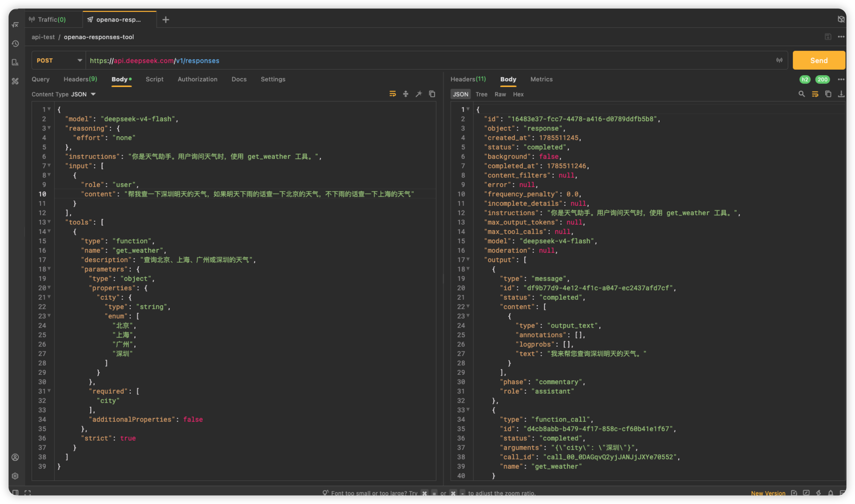The width and height of the screenshot is (855, 504).
Task: Download the response body to file
Action: [841, 94]
